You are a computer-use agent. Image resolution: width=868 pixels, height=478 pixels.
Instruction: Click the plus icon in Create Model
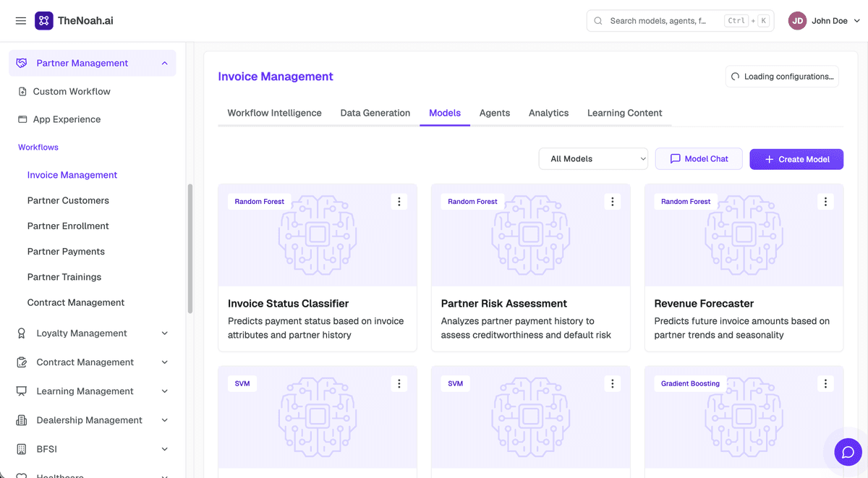point(769,159)
